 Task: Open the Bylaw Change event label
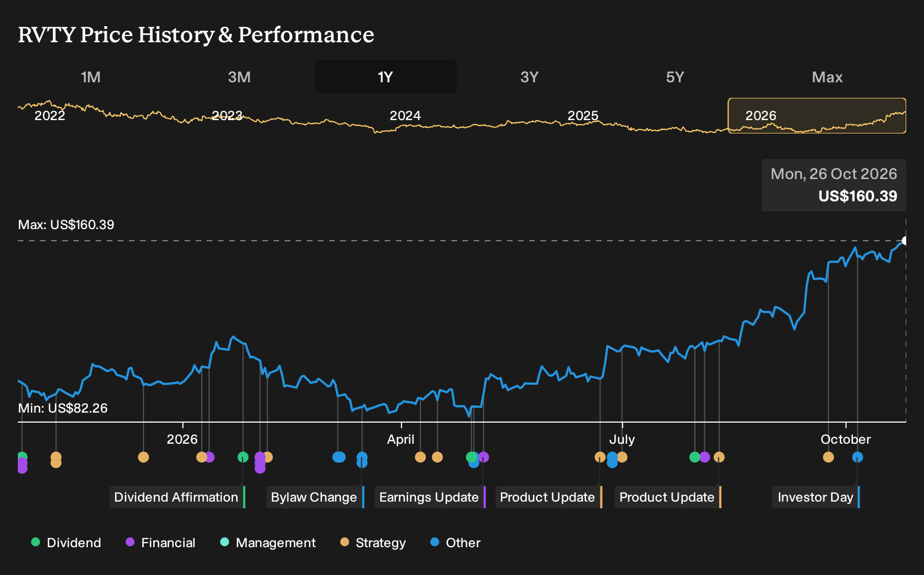tap(315, 497)
